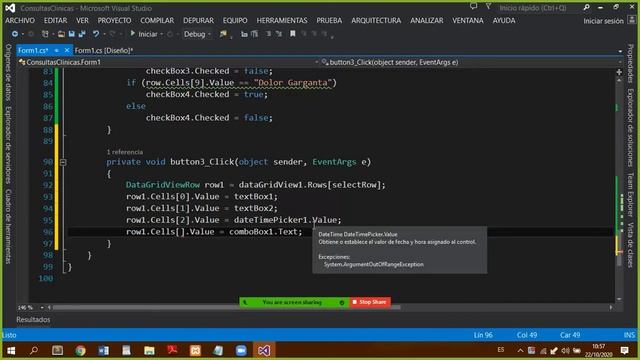Click the increase indent toolbar icon
The height and width of the screenshot is (360, 640).
click(255, 34)
